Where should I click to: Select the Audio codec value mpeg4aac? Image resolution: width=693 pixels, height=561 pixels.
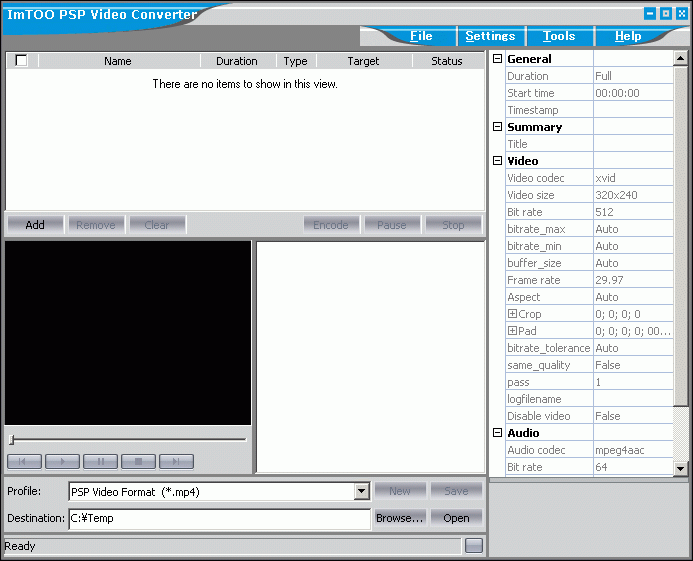[633, 450]
